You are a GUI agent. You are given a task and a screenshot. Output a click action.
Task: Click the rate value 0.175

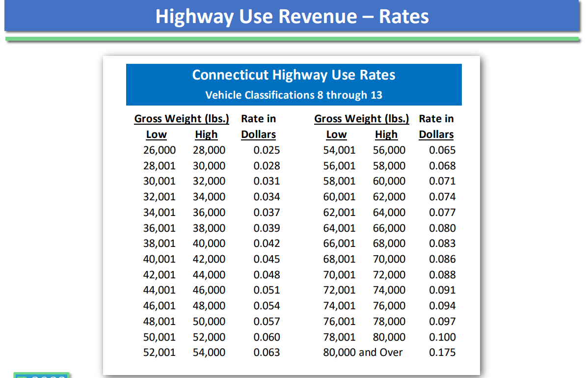pos(443,353)
